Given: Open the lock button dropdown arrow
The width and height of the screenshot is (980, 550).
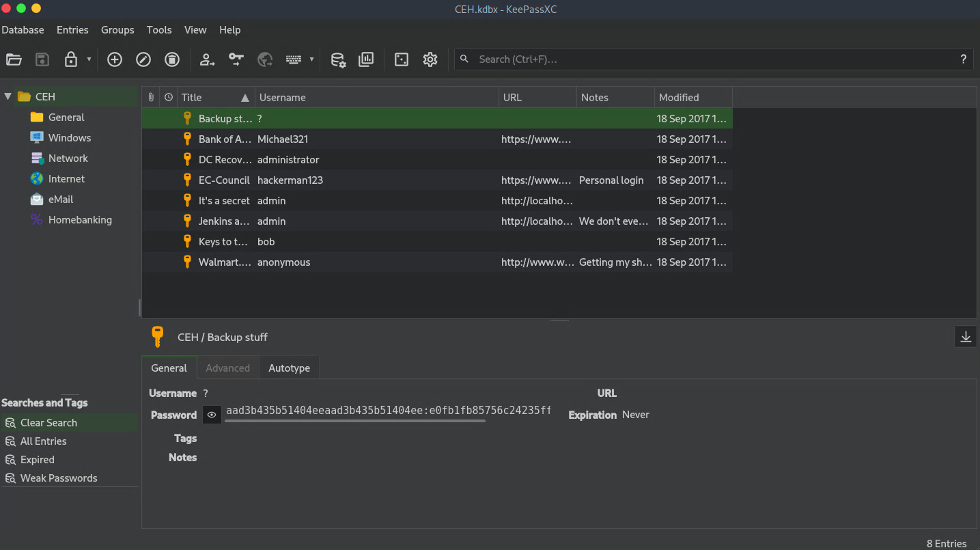Looking at the screenshot, I should (89, 59).
